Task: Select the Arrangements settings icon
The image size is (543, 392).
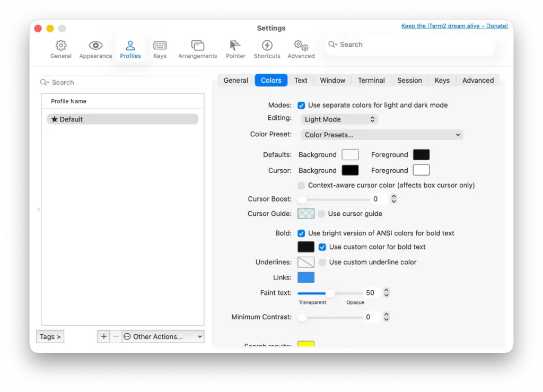Action: pos(197,49)
